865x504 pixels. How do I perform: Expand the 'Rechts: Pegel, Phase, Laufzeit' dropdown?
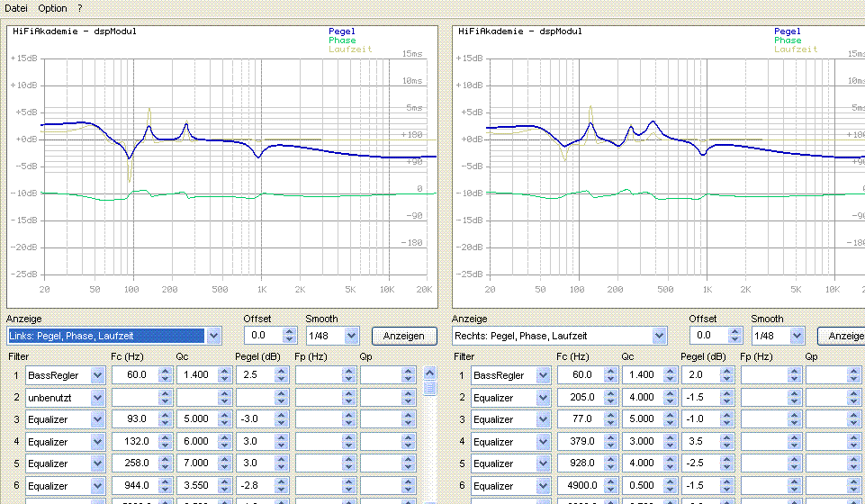tap(660, 336)
